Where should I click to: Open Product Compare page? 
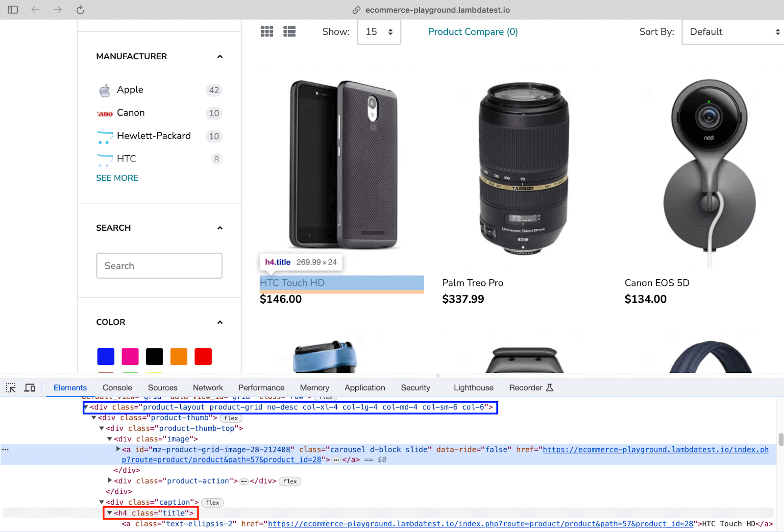coord(472,31)
